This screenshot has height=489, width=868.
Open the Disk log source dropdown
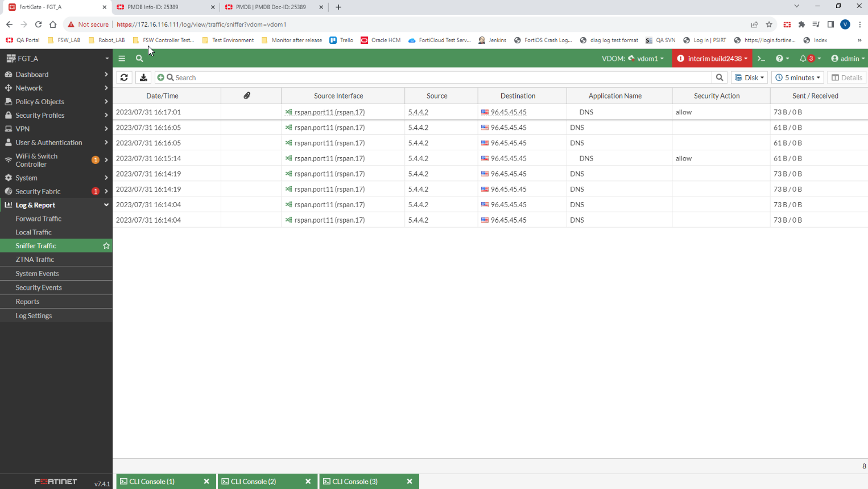[749, 77]
